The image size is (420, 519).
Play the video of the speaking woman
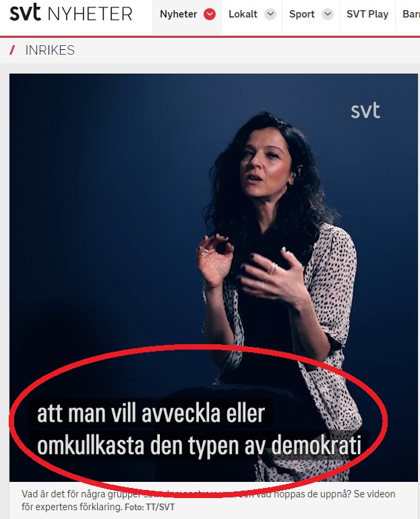point(214,277)
